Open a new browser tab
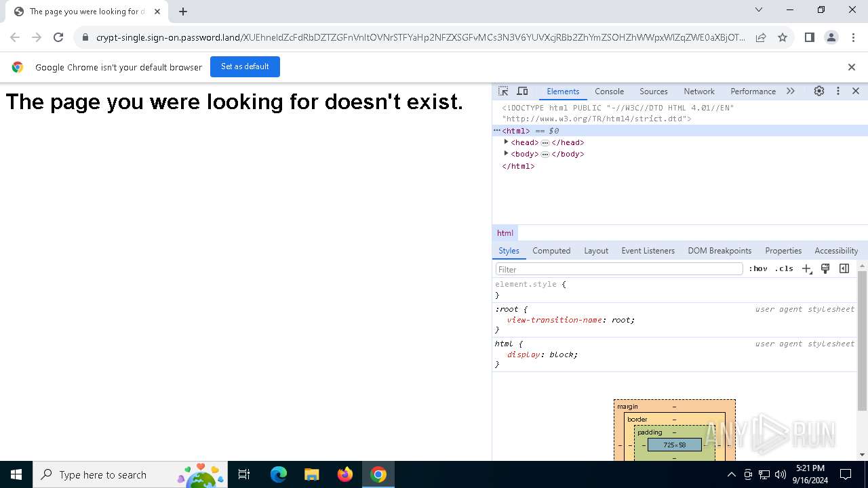The width and height of the screenshot is (868, 488). (183, 12)
